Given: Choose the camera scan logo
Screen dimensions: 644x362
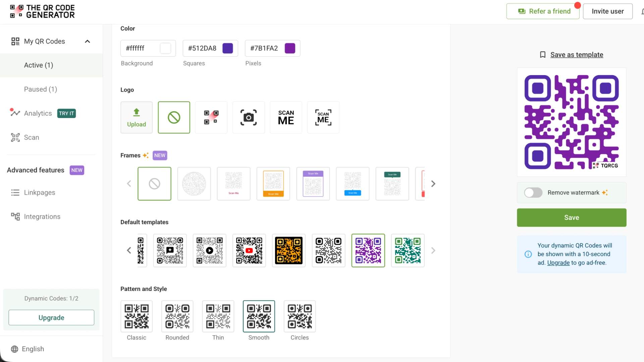Looking at the screenshot, I should pyautogui.click(x=249, y=117).
